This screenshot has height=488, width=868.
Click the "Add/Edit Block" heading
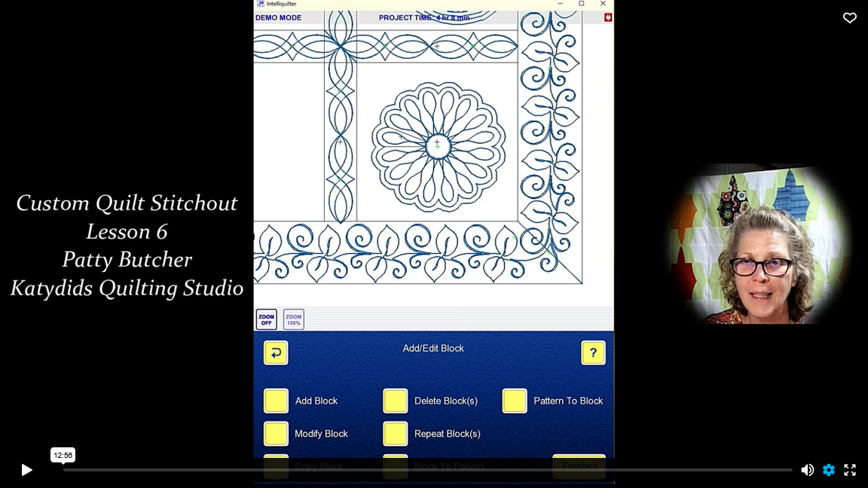tap(433, 348)
